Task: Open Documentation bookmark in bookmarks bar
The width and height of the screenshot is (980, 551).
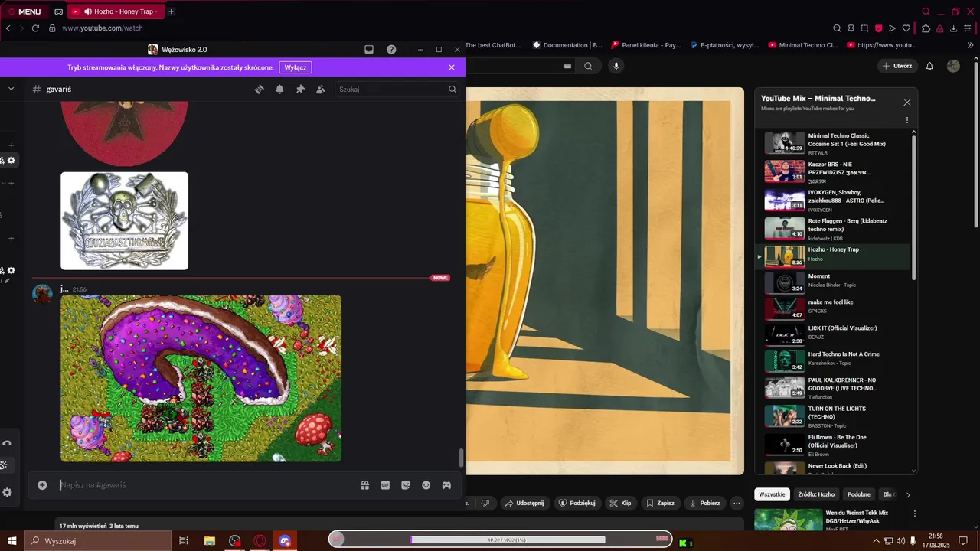Action: 567,45
